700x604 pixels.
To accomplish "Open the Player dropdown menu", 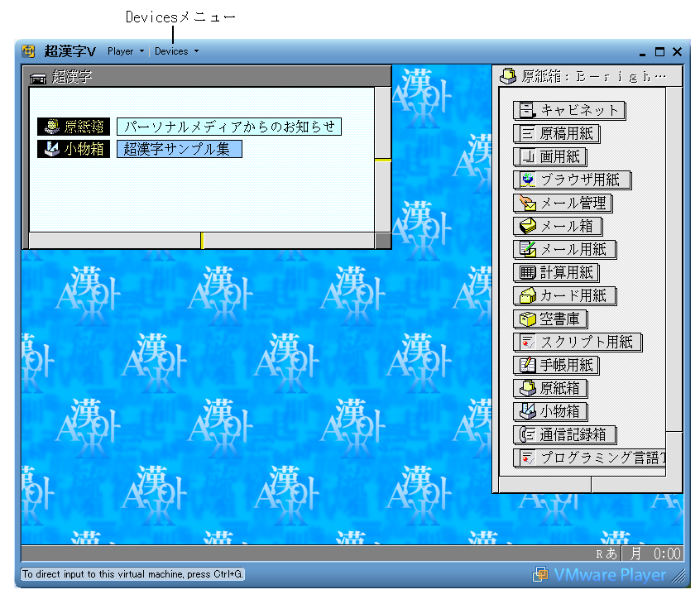I will (125, 51).
